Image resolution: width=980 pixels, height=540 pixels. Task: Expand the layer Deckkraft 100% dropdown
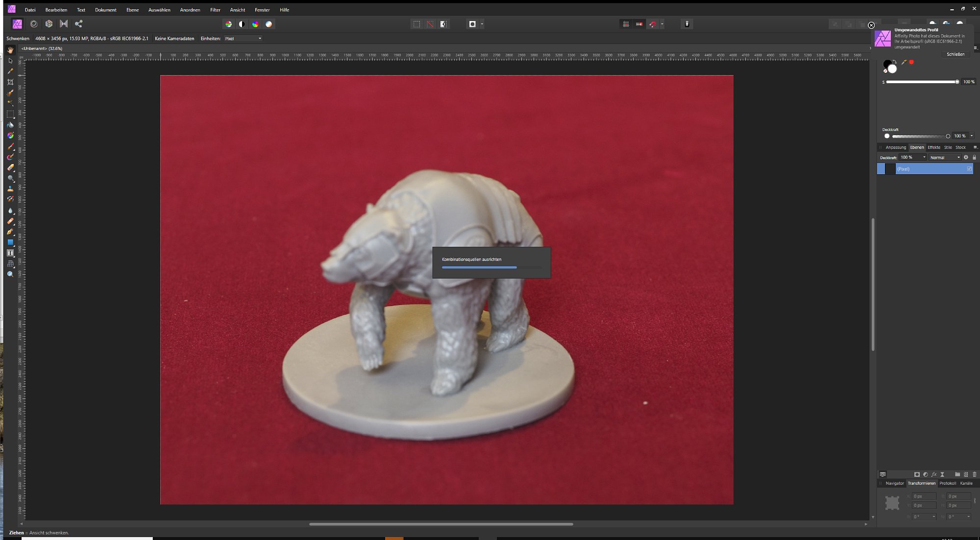click(924, 157)
